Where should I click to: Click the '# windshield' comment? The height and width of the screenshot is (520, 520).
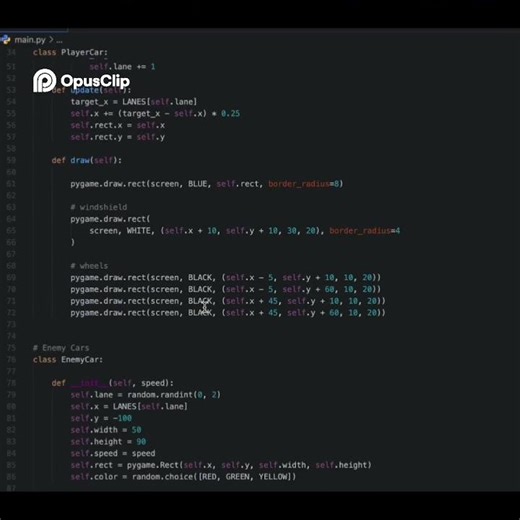(x=99, y=207)
